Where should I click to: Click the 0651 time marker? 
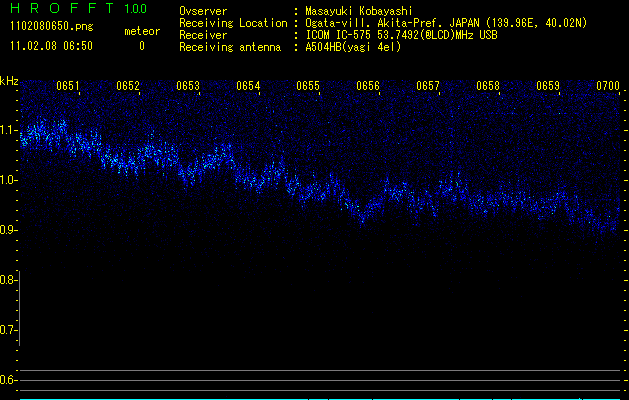click(x=68, y=86)
